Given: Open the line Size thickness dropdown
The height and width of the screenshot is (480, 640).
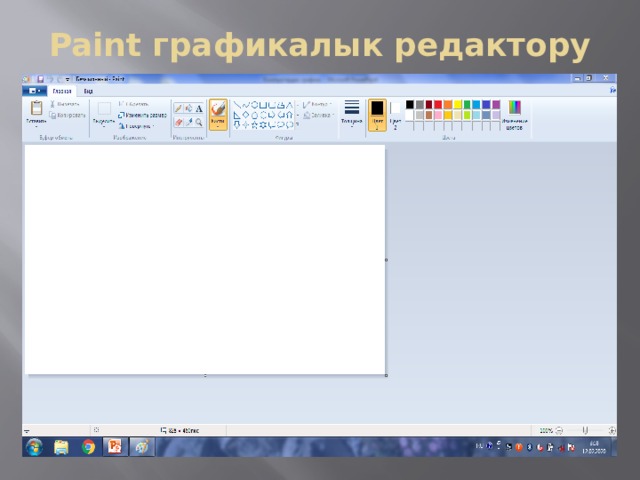Looking at the screenshot, I should pyautogui.click(x=351, y=114).
